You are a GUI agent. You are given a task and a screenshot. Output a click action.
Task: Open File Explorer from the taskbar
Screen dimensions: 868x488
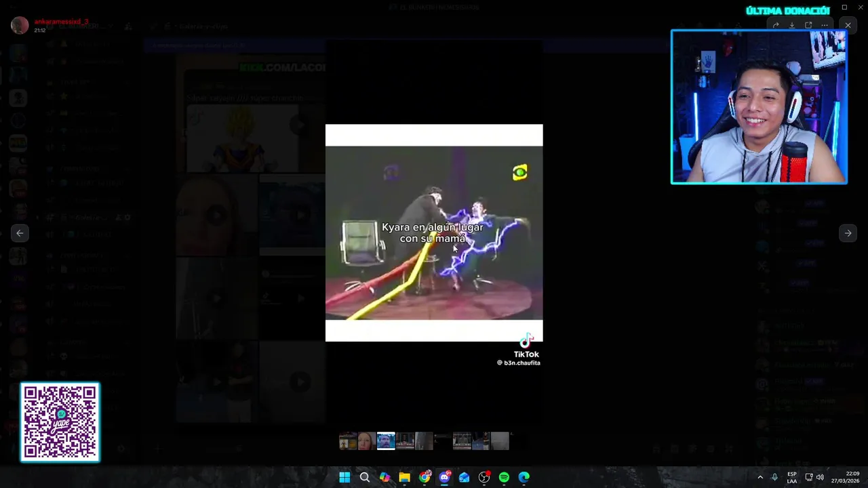405,477
